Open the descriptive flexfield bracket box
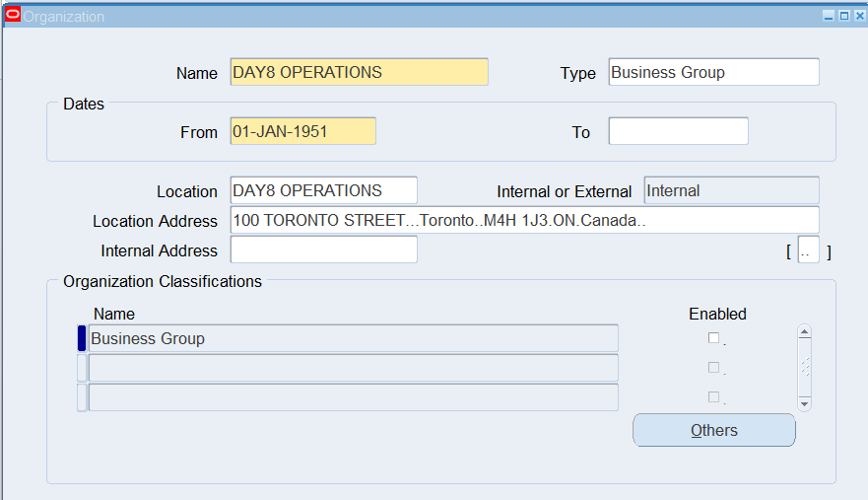Viewport: 868px width, 500px height. coord(808,250)
